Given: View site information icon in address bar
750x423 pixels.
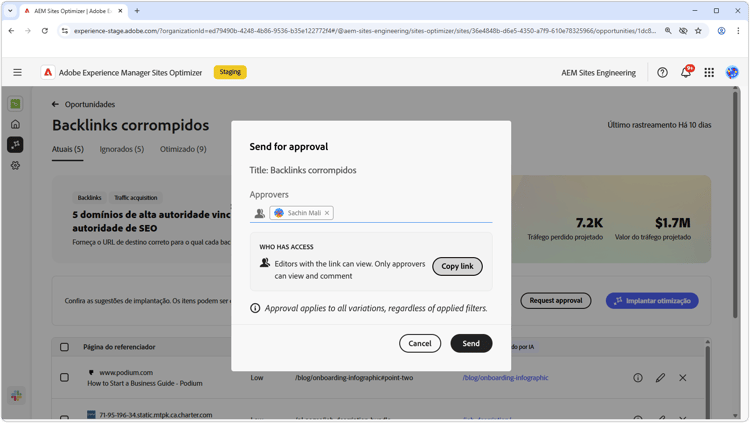Looking at the screenshot, I should tap(65, 31).
